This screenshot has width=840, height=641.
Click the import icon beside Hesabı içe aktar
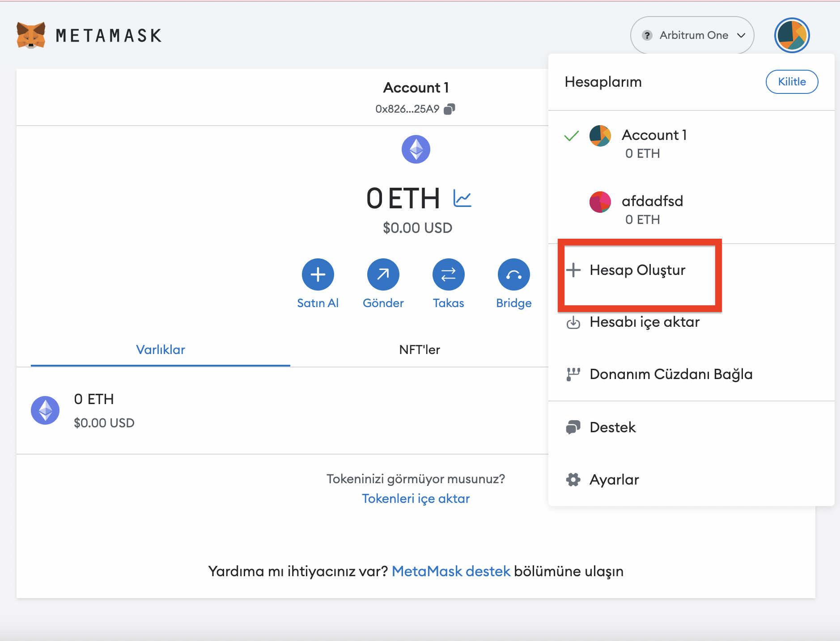click(573, 322)
